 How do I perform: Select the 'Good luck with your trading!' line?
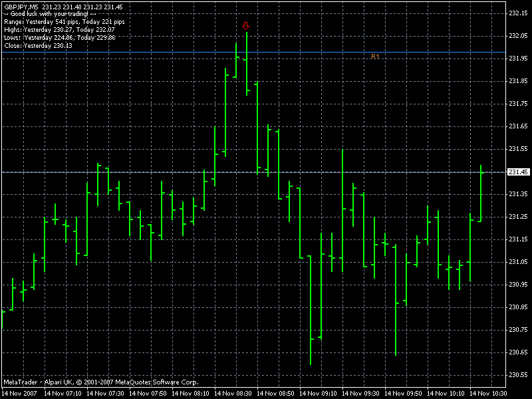[51, 14]
